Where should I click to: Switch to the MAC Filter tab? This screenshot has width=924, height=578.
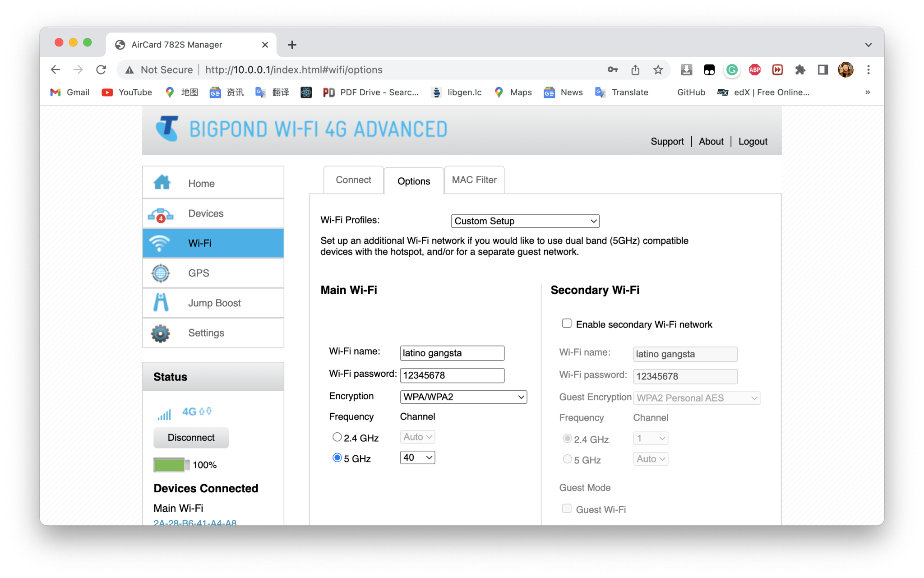[474, 180]
